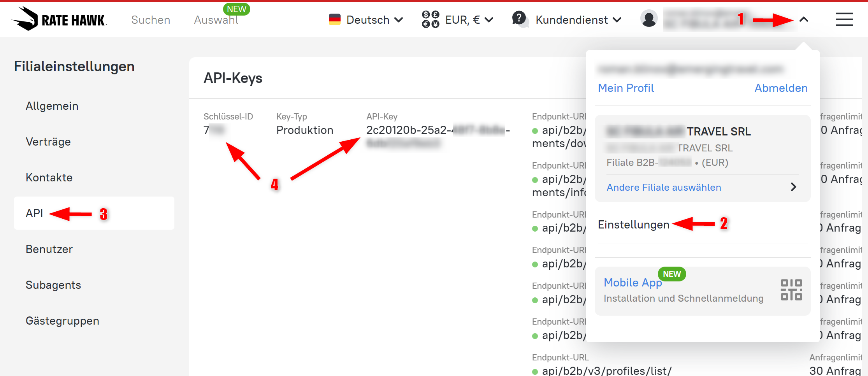Image resolution: width=868 pixels, height=376 pixels.
Task: Click the Abmelden link
Action: click(x=781, y=88)
